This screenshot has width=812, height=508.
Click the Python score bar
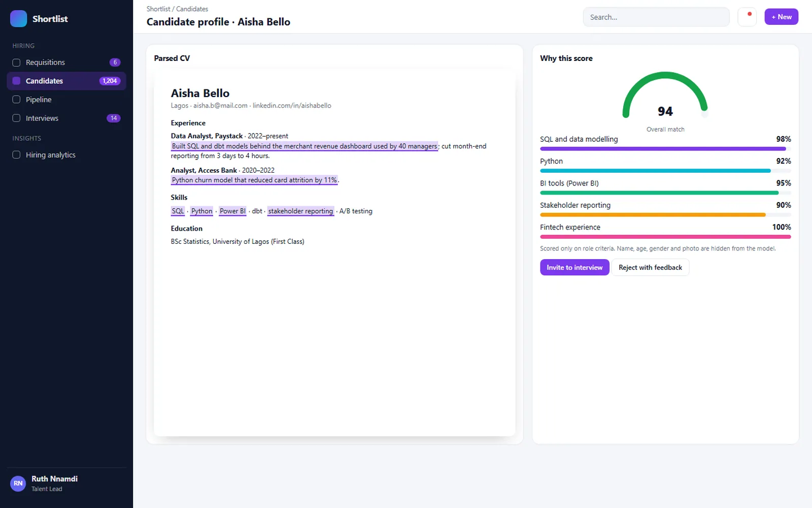click(x=665, y=171)
